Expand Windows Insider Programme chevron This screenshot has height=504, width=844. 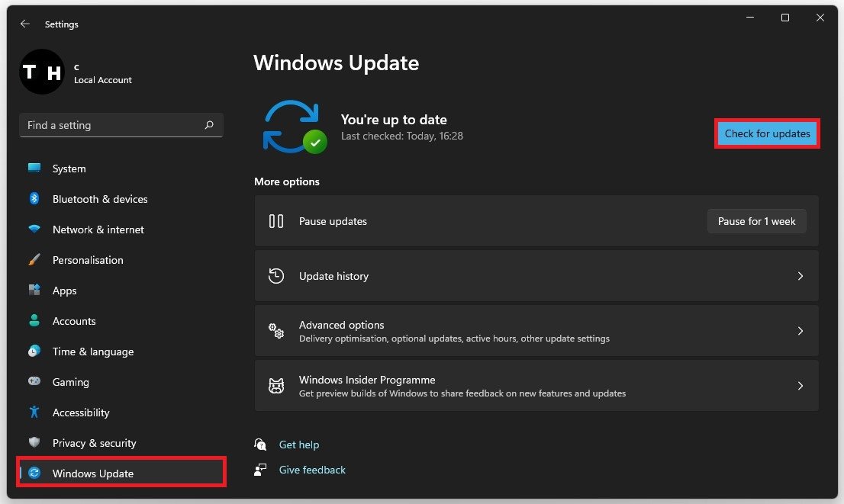(x=801, y=386)
